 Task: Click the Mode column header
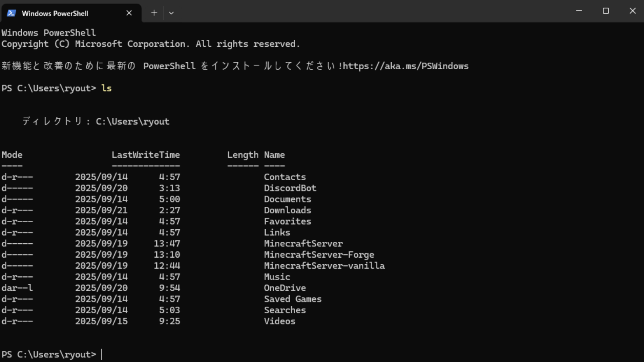click(12, 155)
